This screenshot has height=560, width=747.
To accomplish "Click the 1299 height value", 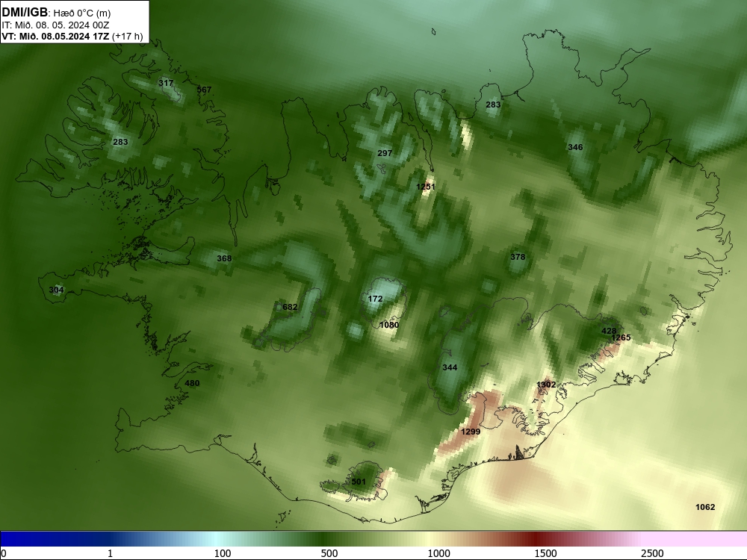I will [x=471, y=432].
